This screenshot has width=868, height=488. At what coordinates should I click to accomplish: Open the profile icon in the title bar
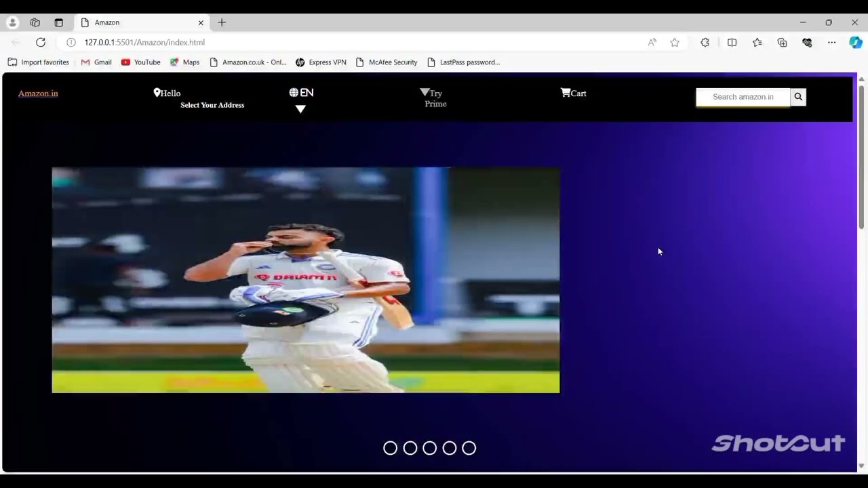point(12,22)
